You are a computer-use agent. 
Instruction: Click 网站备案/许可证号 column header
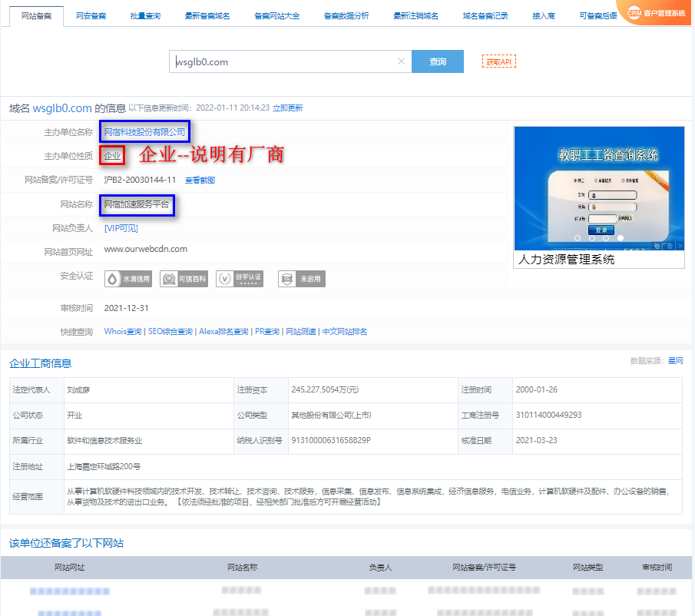[x=484, y=568]
